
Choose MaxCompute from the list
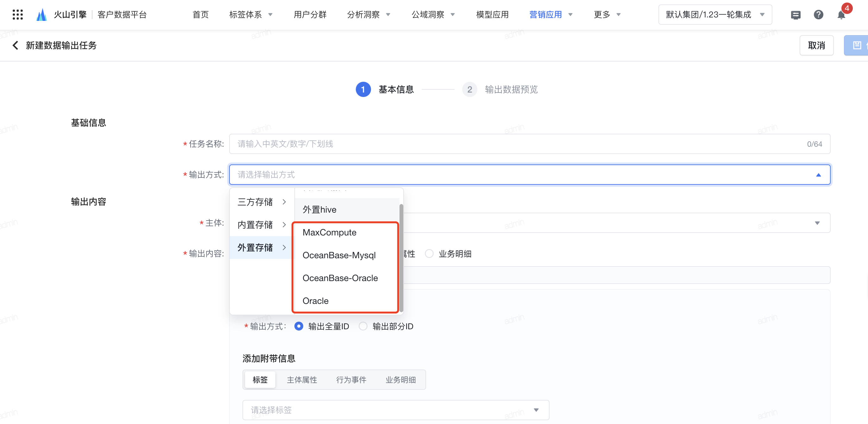click(x=347, y=232)
